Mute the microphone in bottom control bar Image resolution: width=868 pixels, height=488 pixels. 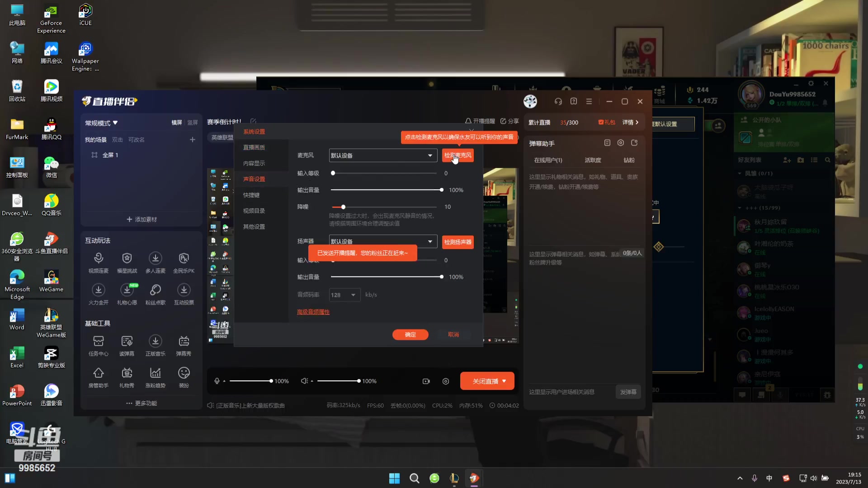tap(217, 381)
